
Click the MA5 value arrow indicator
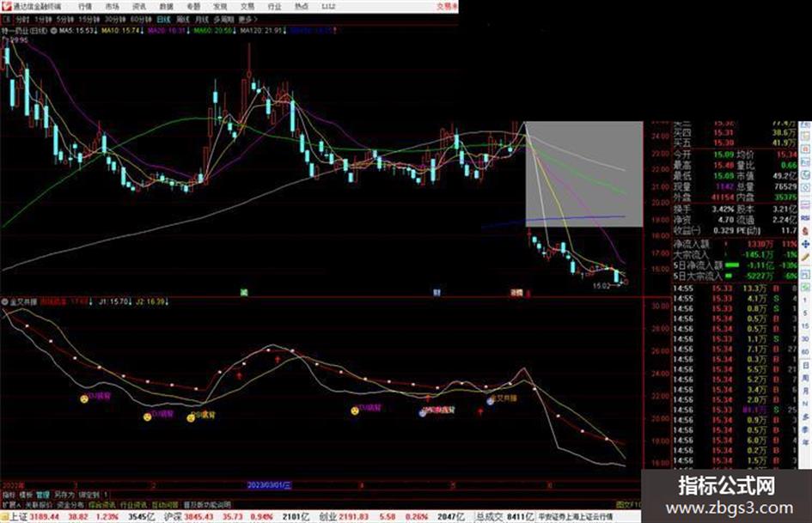(x=95, y=31)
